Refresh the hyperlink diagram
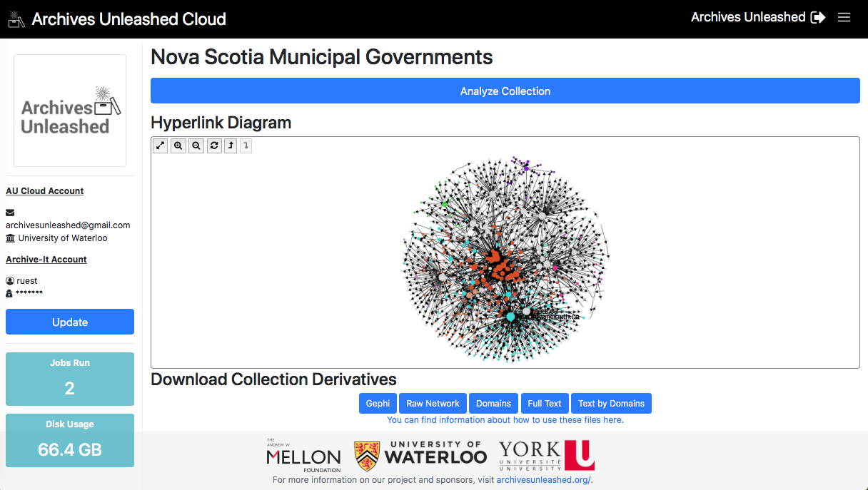 point(214,146)
